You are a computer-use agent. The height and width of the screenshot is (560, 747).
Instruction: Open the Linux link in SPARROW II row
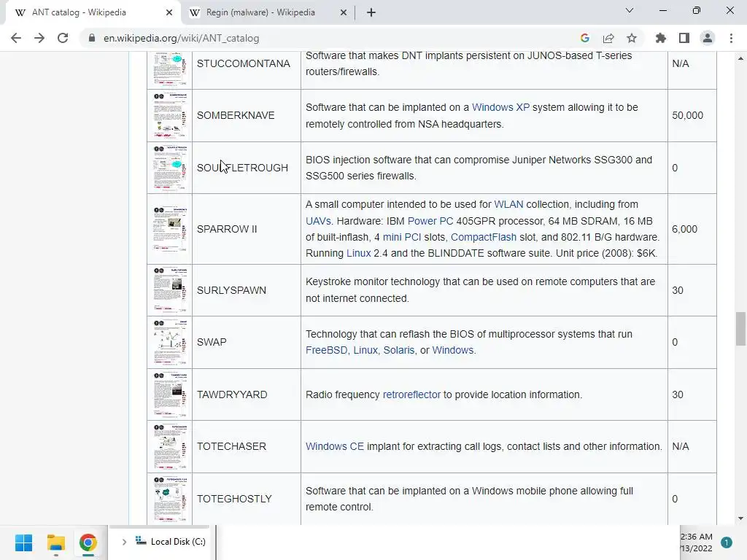358,253
